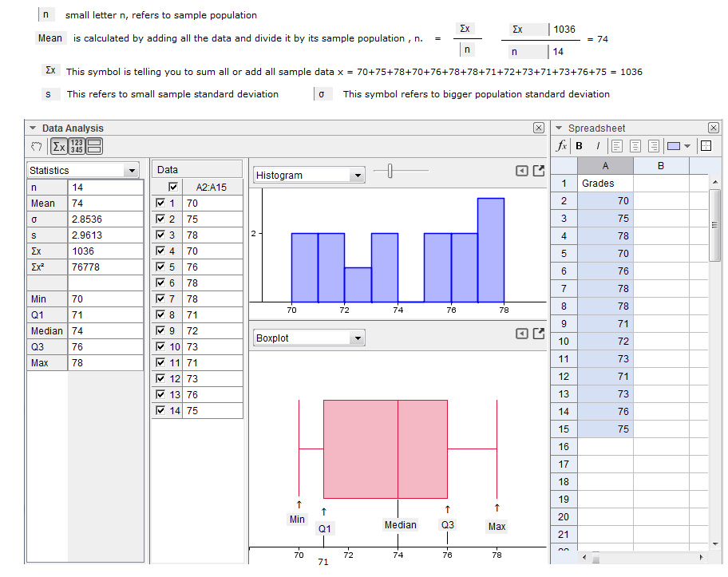Click the two-plots layout icon
The image size is (728, 577).
coord(95,146)
